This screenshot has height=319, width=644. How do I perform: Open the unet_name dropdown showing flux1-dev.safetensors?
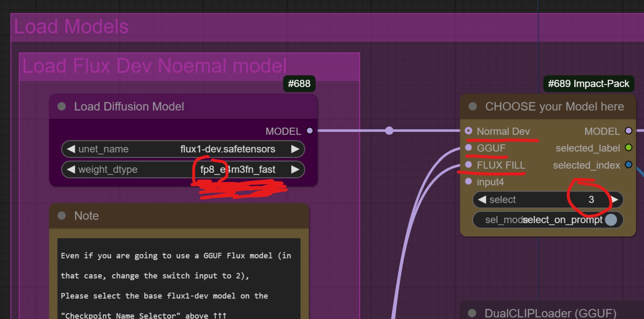click(183, 149)
